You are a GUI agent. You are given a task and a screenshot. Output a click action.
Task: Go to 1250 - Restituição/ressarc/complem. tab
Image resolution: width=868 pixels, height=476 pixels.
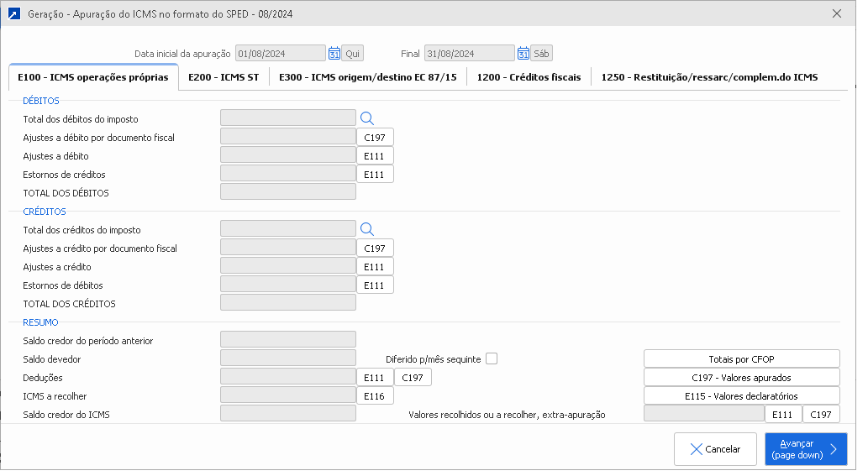coord(709,77)
